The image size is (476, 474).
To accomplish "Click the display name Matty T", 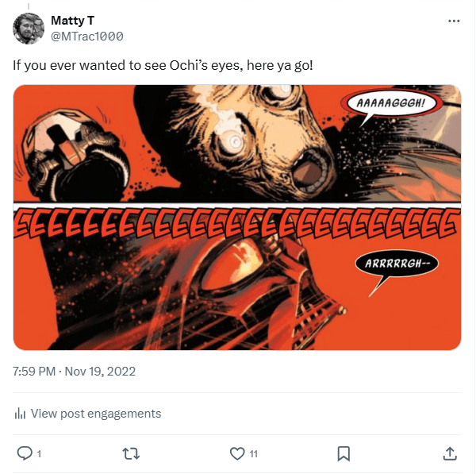I will point(73,21).
